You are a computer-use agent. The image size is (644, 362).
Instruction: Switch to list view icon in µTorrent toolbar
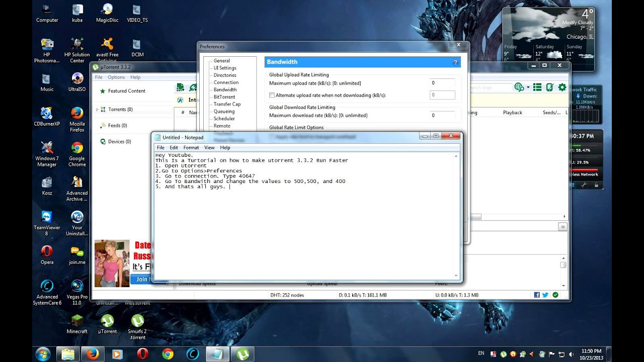point(537,87)
